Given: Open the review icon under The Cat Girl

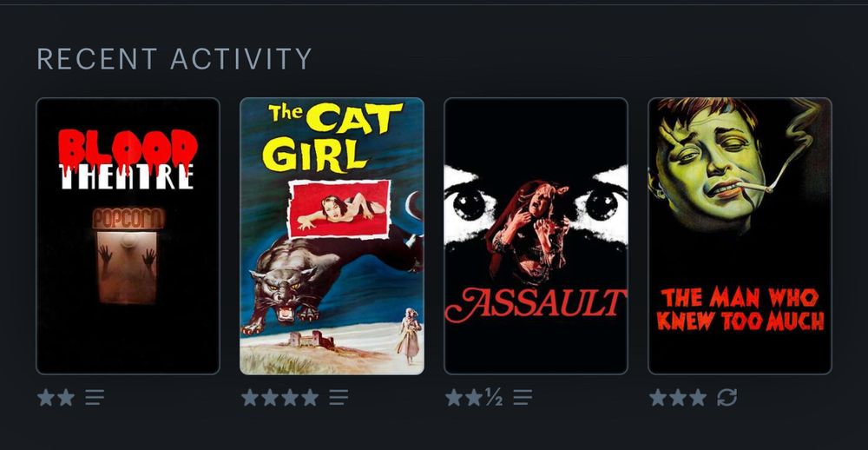Looking at the screenshot, I should pyautogui.click(x=339, y=397).
